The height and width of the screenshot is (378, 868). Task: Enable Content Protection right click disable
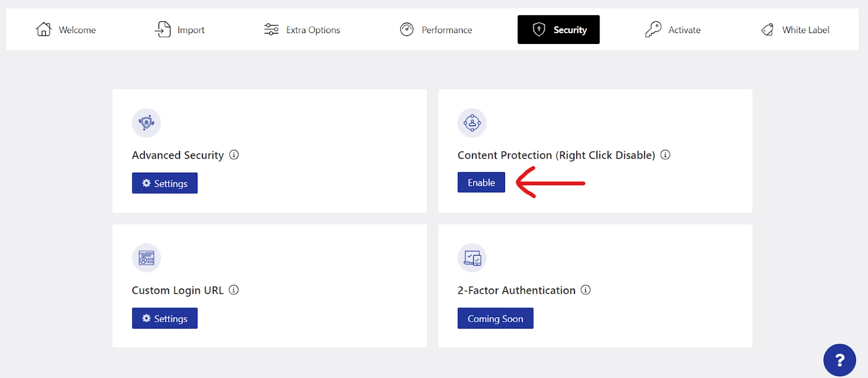point(481,182)
